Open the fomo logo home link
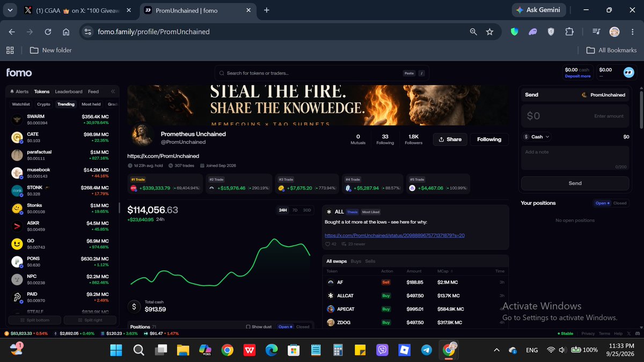The width and height of the screenshot is (644, 362). [19, 72]
